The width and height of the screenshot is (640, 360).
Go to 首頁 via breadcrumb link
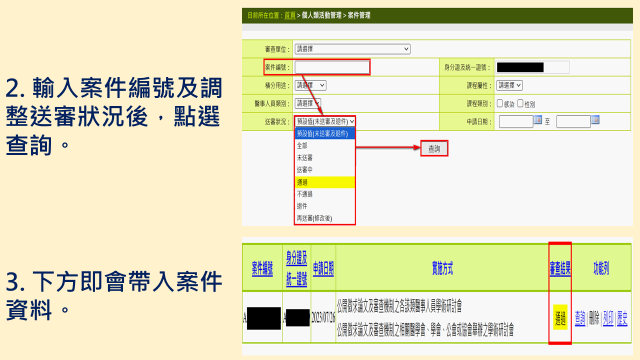(290, 16)
